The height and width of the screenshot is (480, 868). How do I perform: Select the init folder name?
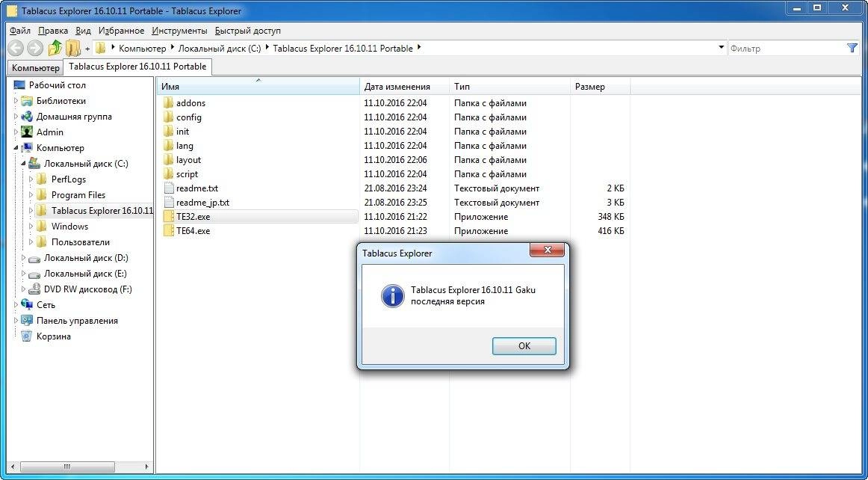(x=183, y=132)
